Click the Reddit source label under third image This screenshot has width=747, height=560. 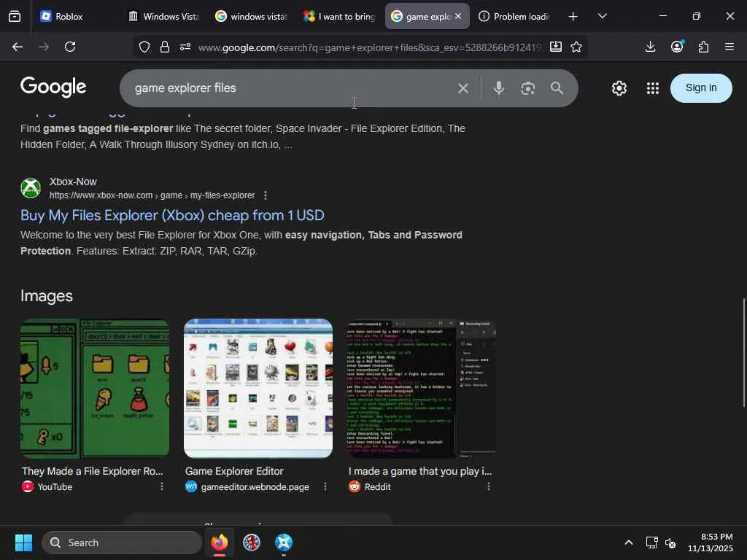[x=377, y=486]
